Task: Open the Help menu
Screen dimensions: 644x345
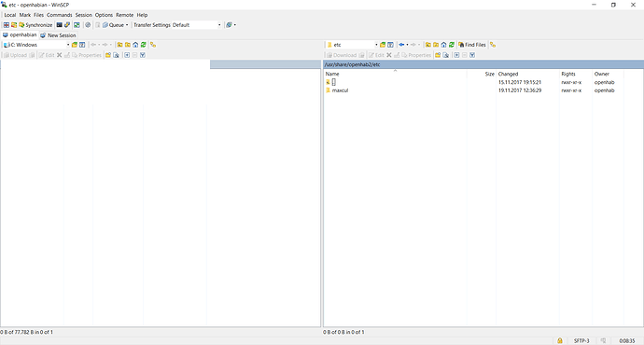Action: tap(142, 15)
